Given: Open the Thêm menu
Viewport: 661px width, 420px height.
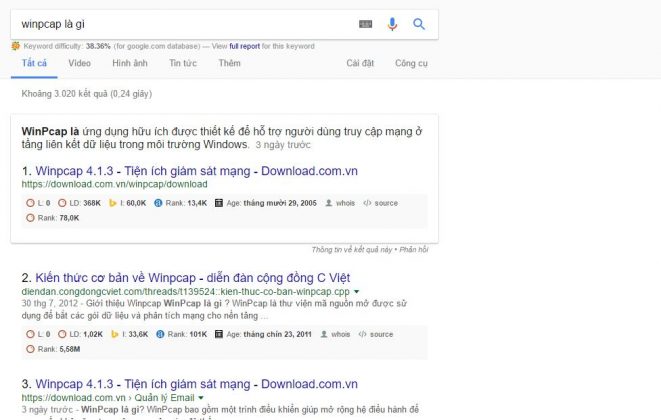Looking at the screenshot, I should 229,63.
